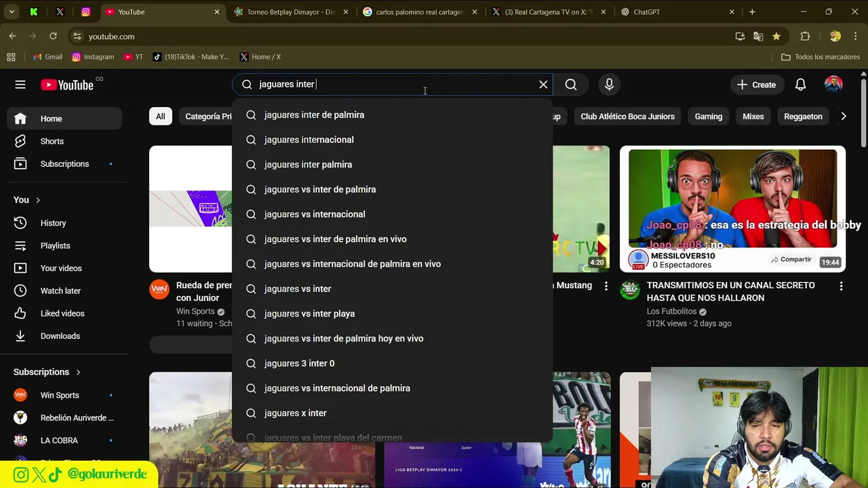Select suggestion 'jaguares x inter'

(x=392, y=413)
